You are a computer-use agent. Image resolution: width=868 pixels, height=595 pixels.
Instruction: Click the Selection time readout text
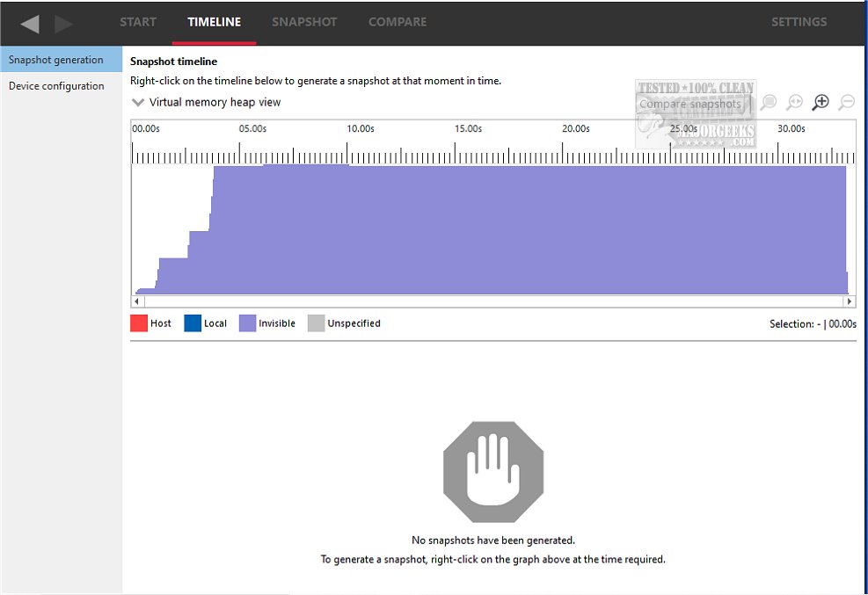click(813, 324)
